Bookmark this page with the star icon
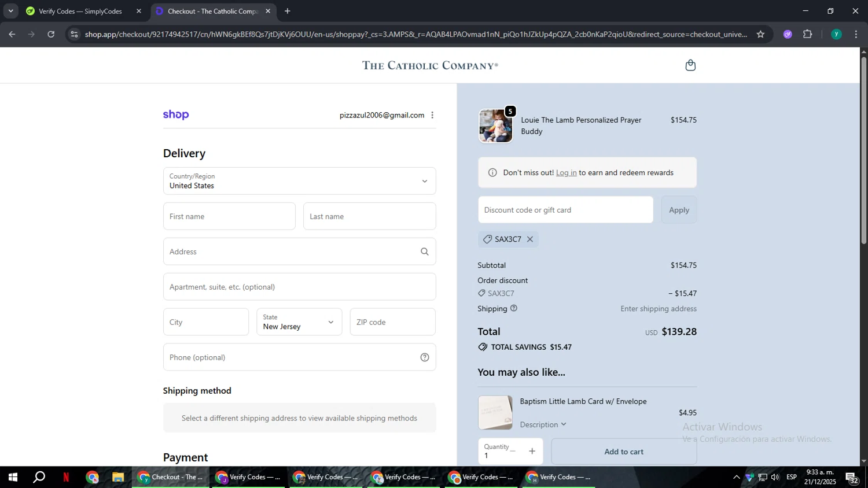The image size is (868, 488). click(760, 34)
